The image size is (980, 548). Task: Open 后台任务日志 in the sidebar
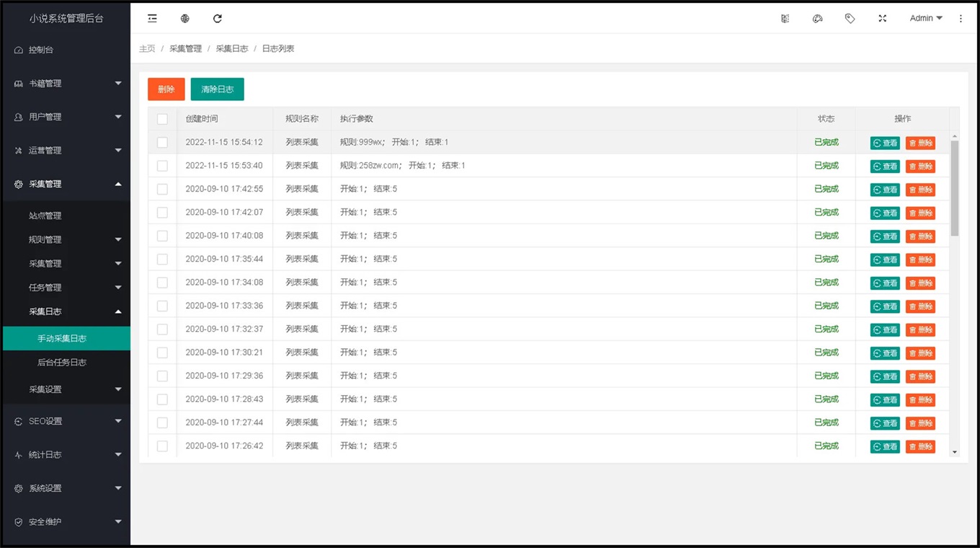(62, 363)
